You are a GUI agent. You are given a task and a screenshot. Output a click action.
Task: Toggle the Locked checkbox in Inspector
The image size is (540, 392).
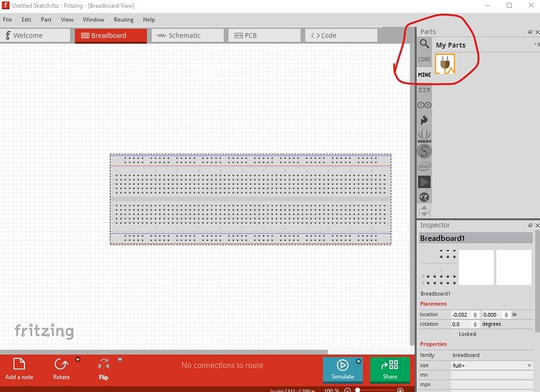pos(453,334)
